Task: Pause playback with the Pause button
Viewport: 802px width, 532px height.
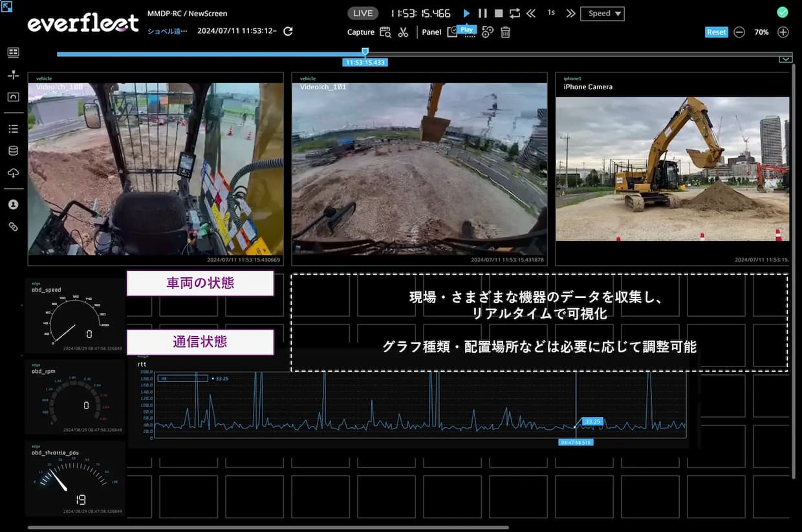Action: tap(482, 13)
